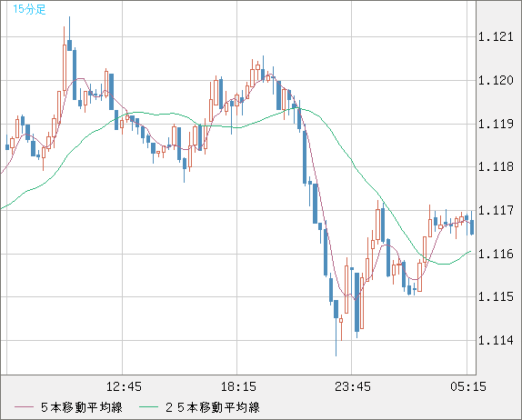Click the 15分足 timeframe label
This screenshot has width=522, height=420.
[x=29, y=9]
